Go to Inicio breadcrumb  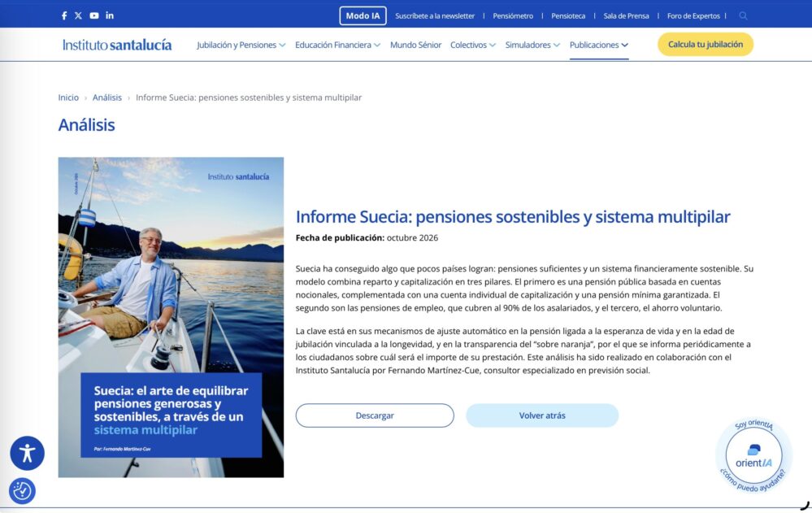click(x=68, y=98)
